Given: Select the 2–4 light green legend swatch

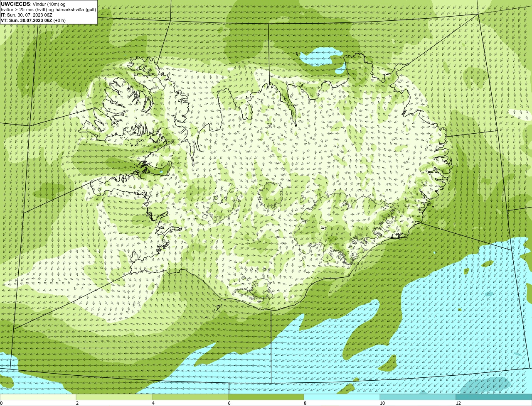Looking at the screenshot, I should [x=114, y=397].
